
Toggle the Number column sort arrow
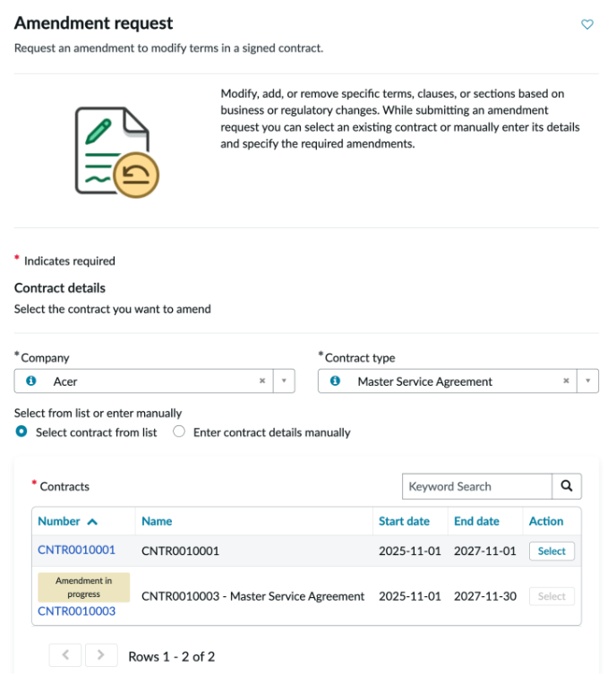click(x=92, y=522)
